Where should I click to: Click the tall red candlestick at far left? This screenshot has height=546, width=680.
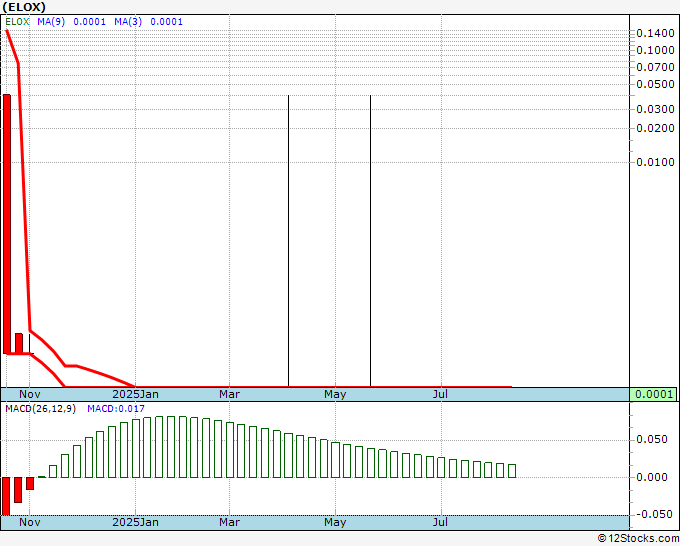[x=7, y=224]
